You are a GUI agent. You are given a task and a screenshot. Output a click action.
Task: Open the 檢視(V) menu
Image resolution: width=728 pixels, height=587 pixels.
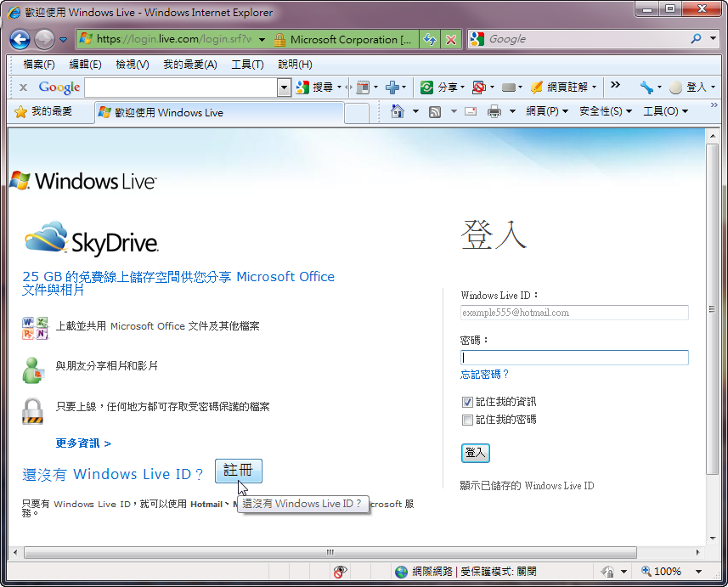(x=133, y=65)
